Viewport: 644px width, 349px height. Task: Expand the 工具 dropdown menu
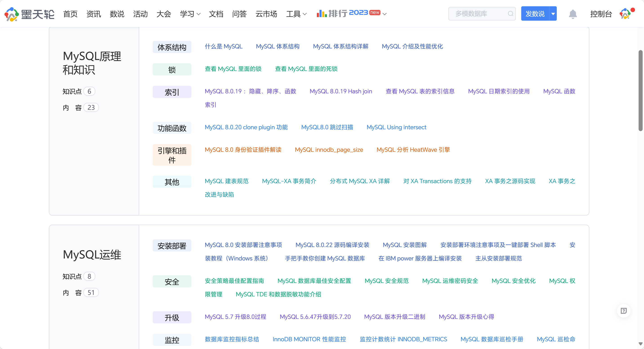click(x=296, y=14)
